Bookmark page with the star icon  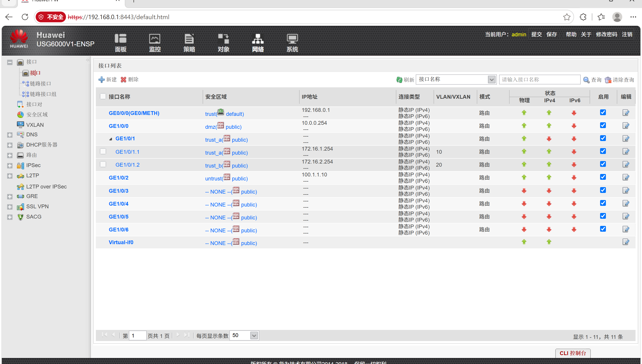click(x=567, y=17)
